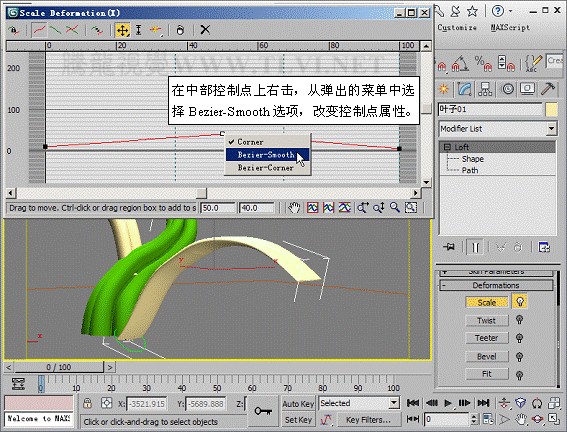
Task: Click the Auto Key button
Action: coord(298,404)
